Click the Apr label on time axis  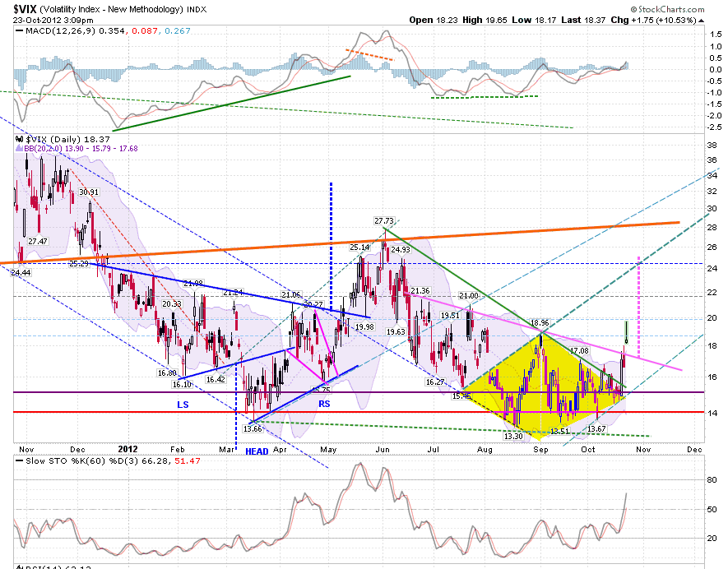[280, 449]
